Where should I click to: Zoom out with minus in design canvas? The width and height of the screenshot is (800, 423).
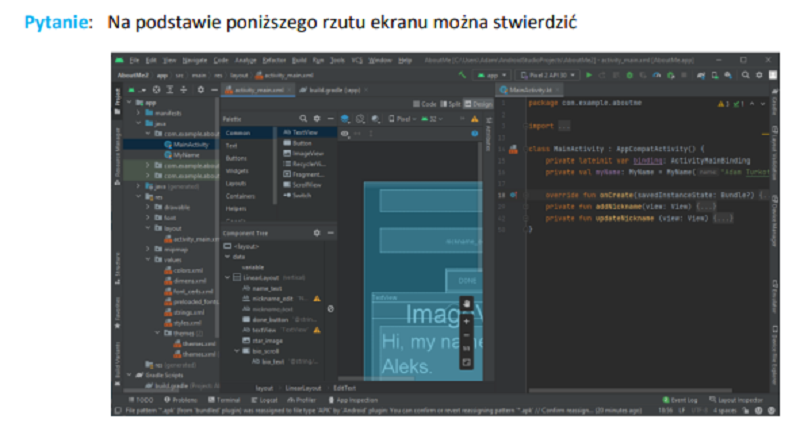pyautogui.click(x=466, y=335)
